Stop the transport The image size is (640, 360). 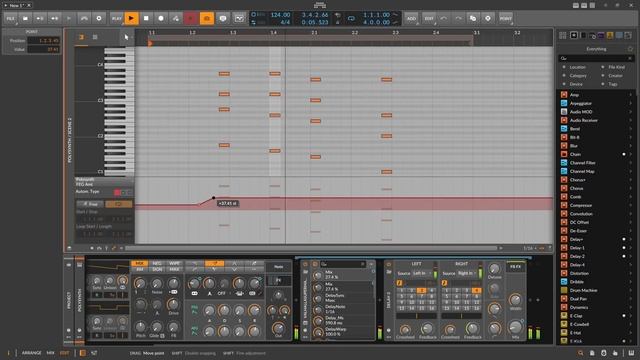pos(146,18)
